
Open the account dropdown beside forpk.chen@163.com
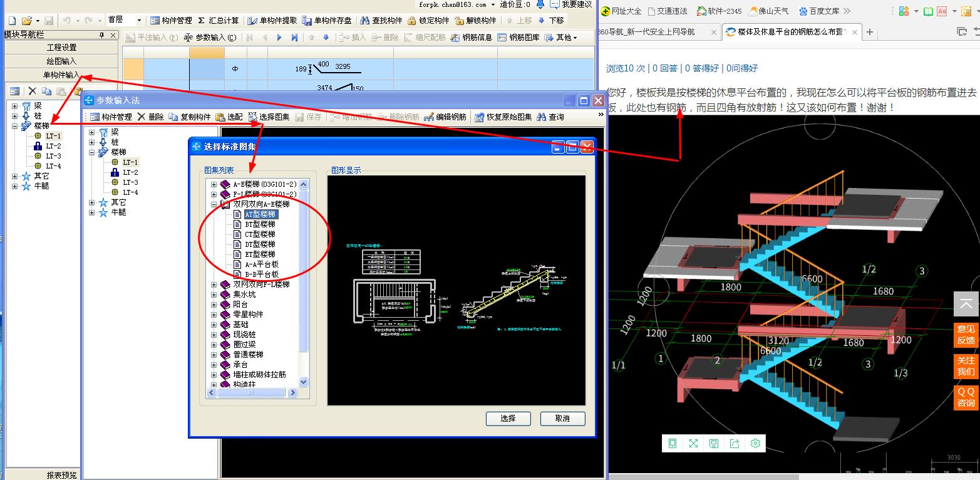tap(493, 4)
